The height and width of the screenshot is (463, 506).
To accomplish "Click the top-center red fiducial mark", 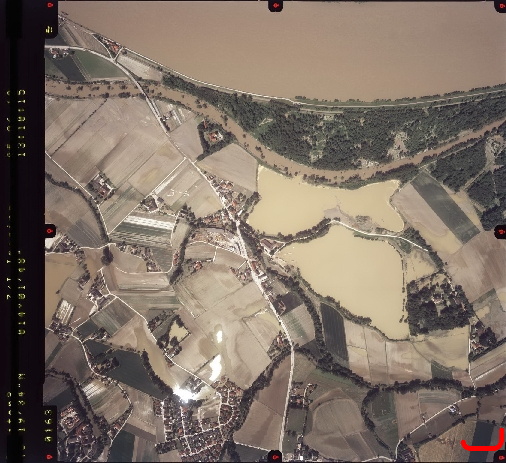I will pos(276,5).
